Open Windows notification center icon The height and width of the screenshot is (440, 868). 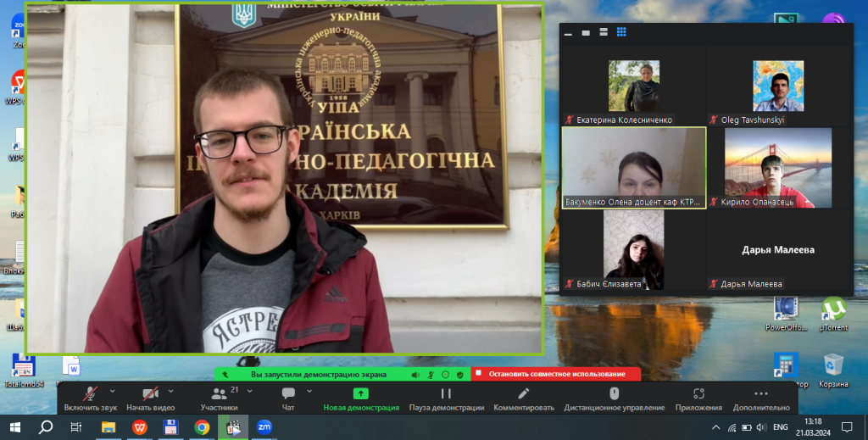click(x=847, y=427)
